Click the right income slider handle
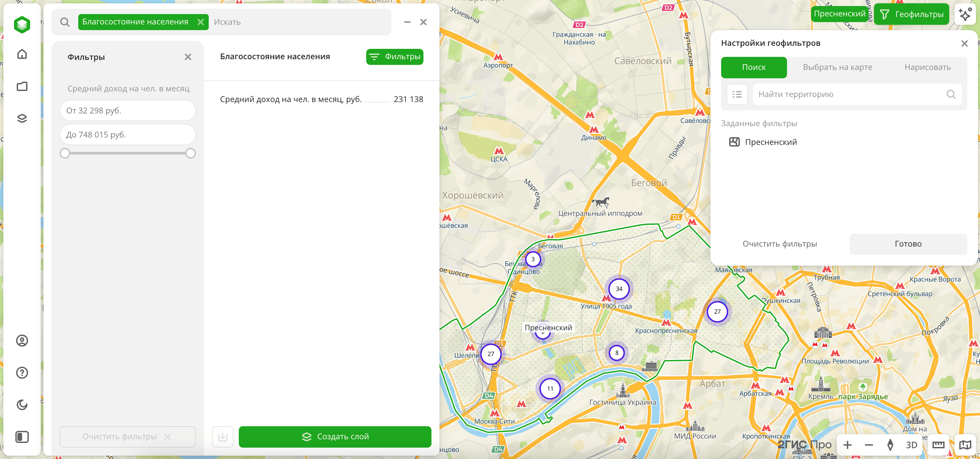 pyautogui.click(x=191, y=153)
